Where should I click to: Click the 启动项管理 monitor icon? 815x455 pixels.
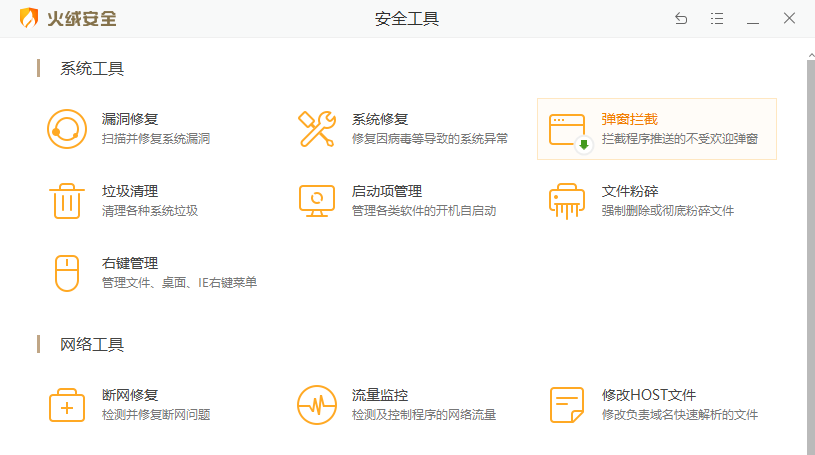click(317, 201)
